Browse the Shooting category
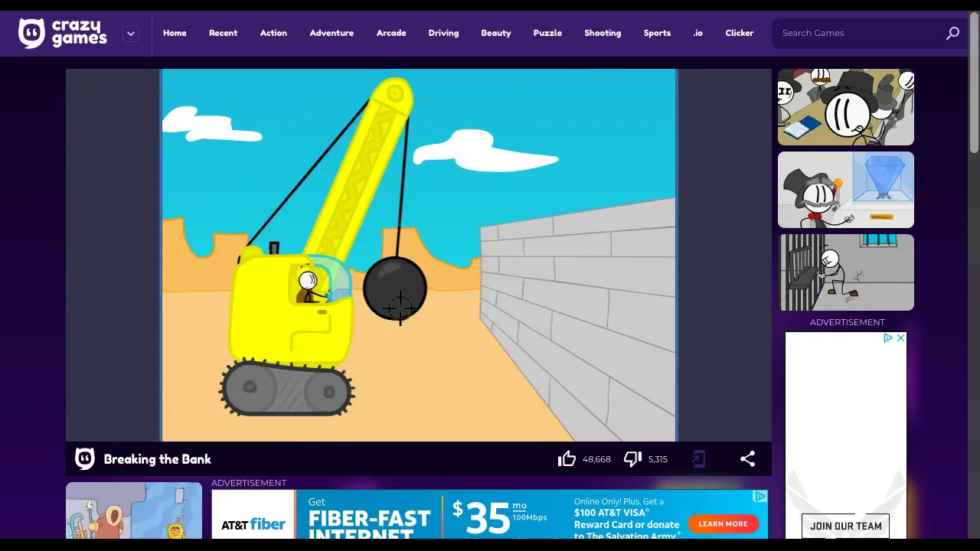 603,33
